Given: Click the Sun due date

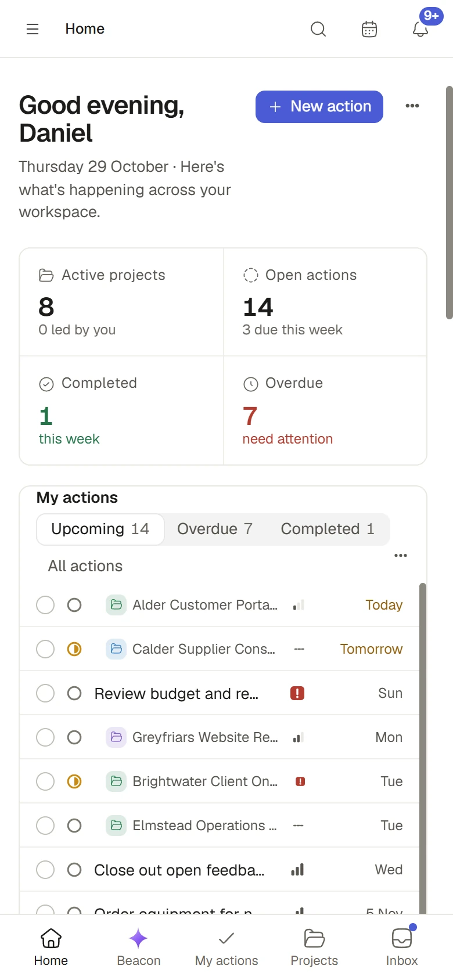Looking at the screenshot, I should [390, 693].
